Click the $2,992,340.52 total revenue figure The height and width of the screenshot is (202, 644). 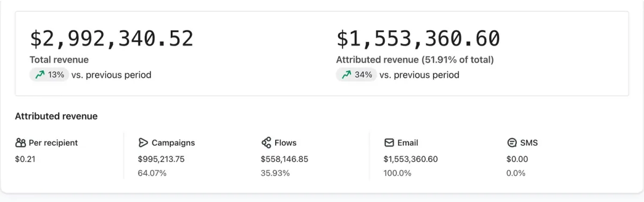[x=112, y=39]
